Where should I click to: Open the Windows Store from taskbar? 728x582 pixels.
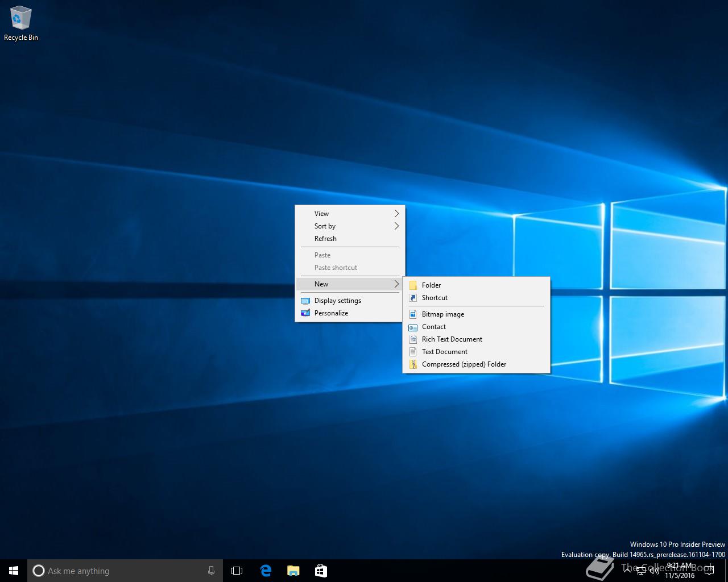tap(321, 571)
